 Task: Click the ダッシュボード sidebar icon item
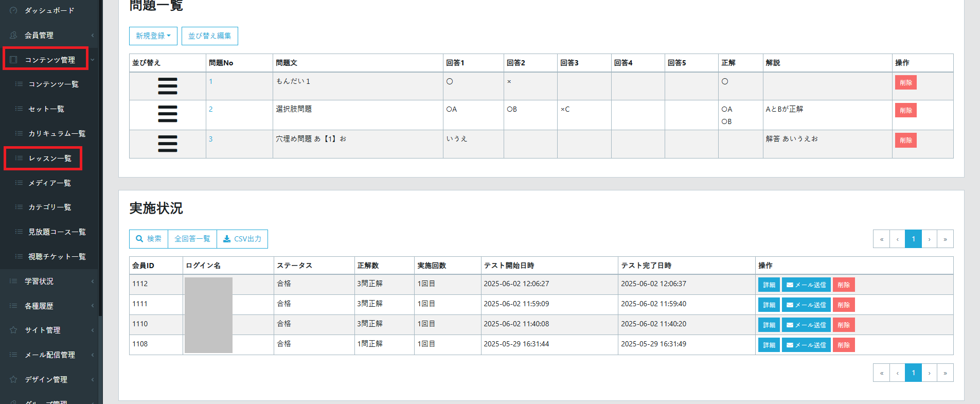[49, 10]
